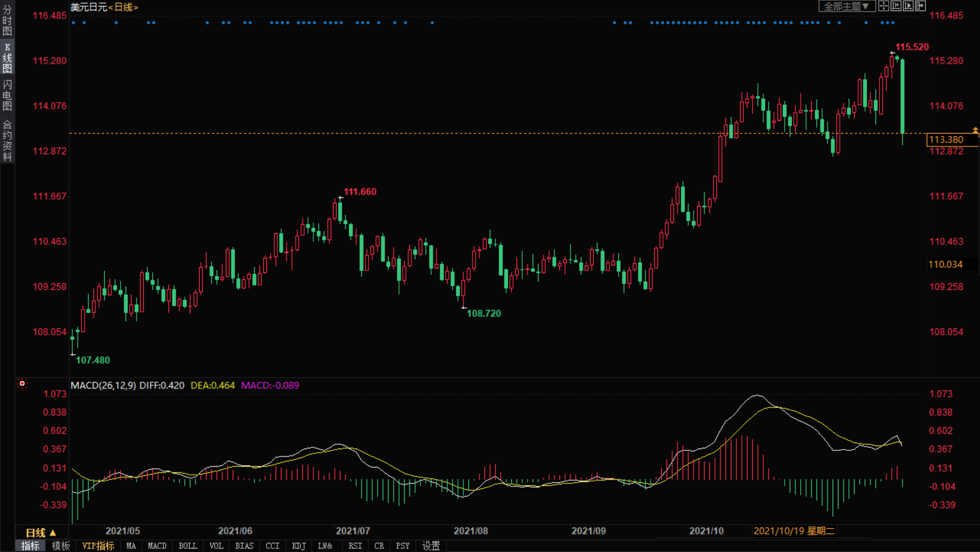Click the orange arrow marker above 113.380

(975, 130)
